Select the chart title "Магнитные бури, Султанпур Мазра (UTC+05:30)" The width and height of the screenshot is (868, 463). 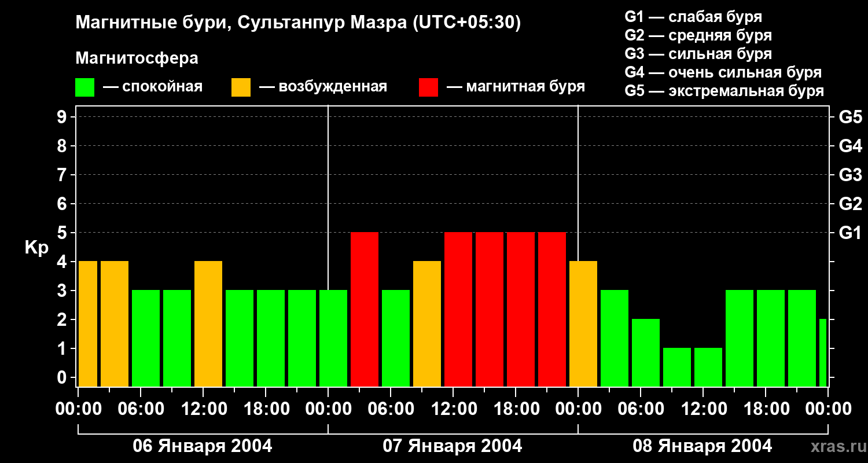coord(298,23)
